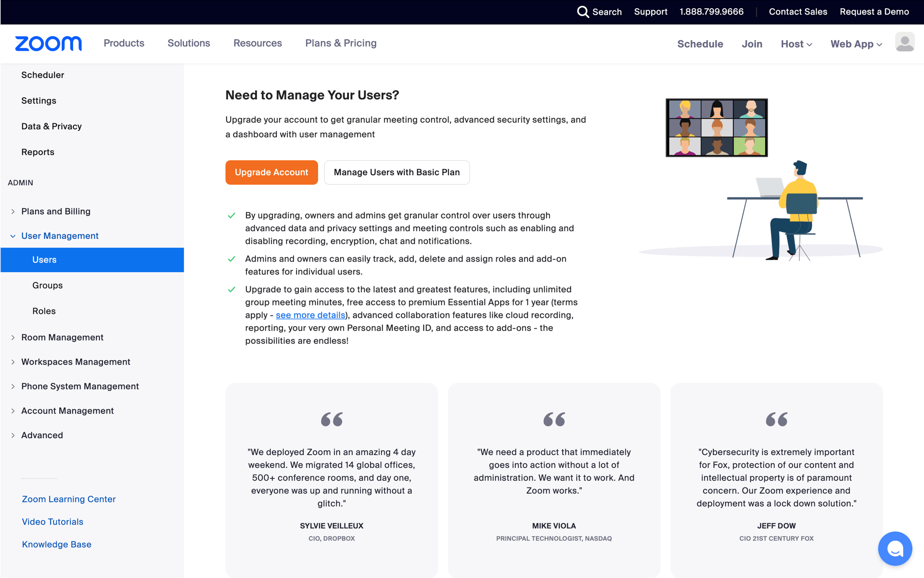Screen dimensions: 924x578
Task: Click the ADMIN section label
Action: point(21,183)
